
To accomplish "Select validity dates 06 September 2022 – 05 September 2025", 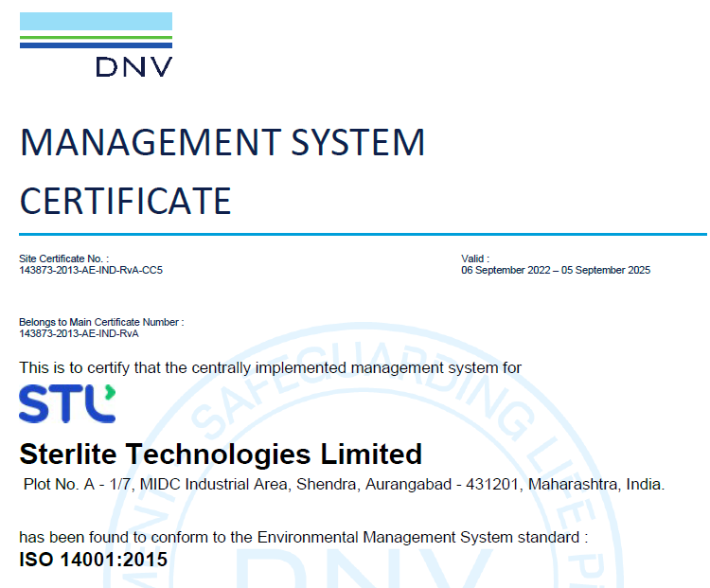I will (x=556, y=271).
